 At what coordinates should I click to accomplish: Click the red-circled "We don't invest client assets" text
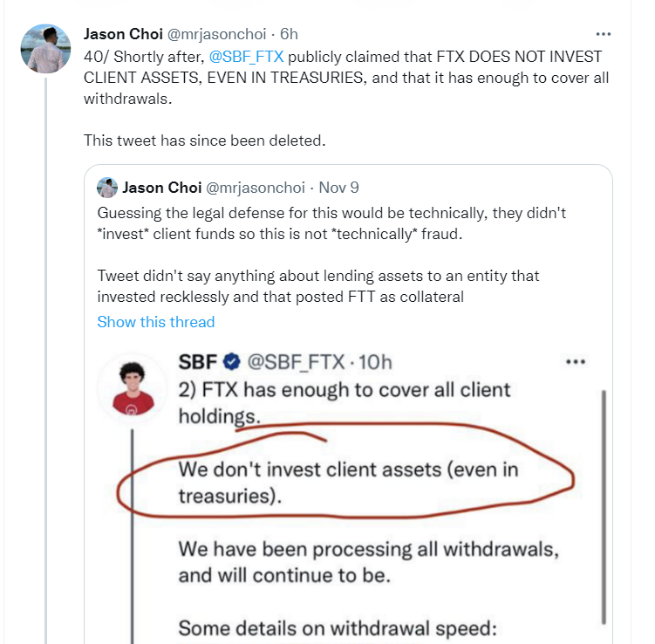[348, 482]
